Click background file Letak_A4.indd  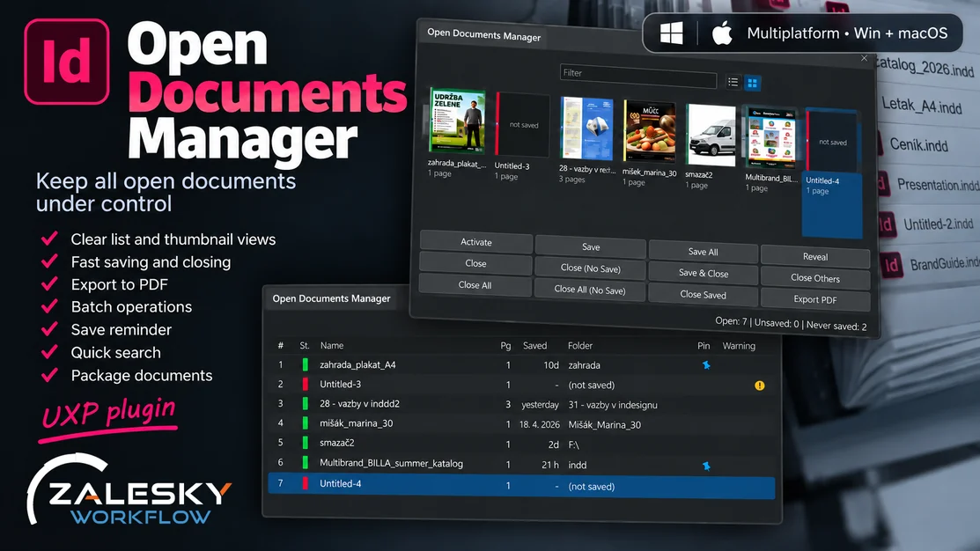tap(921, 107)
